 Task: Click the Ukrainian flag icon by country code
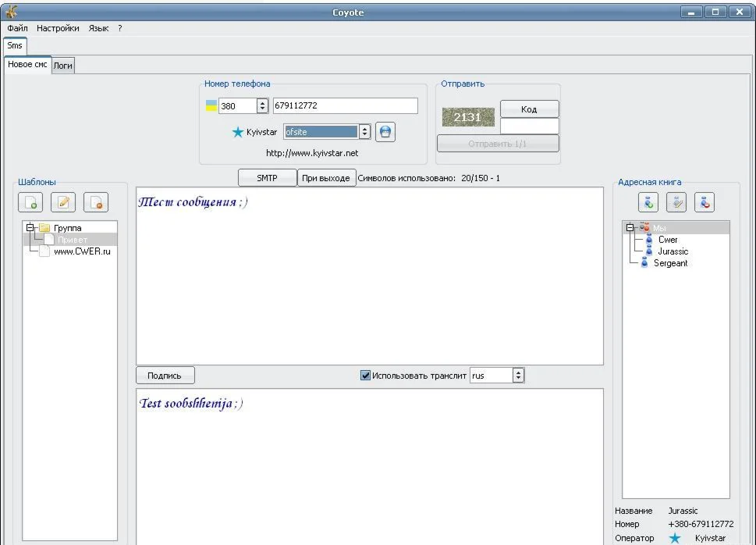211,105
